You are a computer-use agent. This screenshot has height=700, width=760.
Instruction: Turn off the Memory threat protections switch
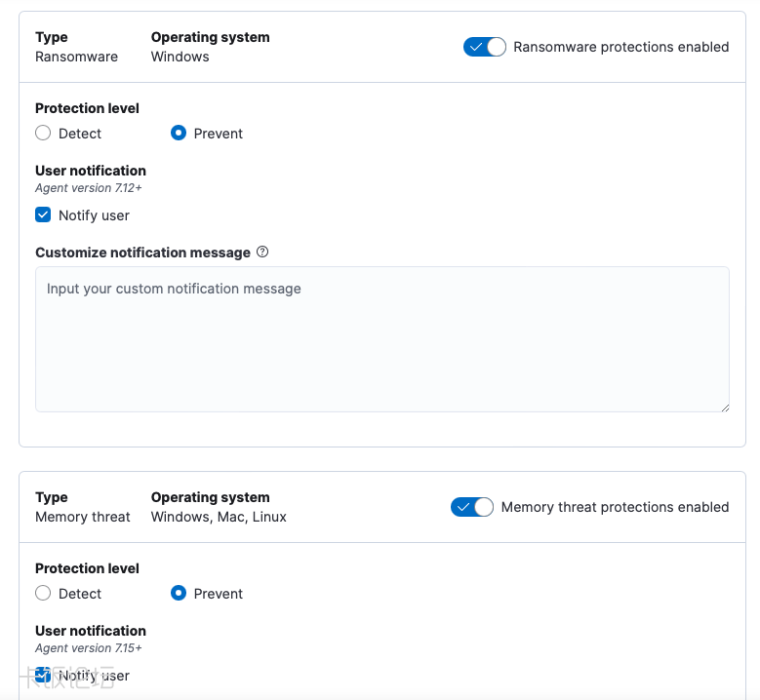coord(472,507)
